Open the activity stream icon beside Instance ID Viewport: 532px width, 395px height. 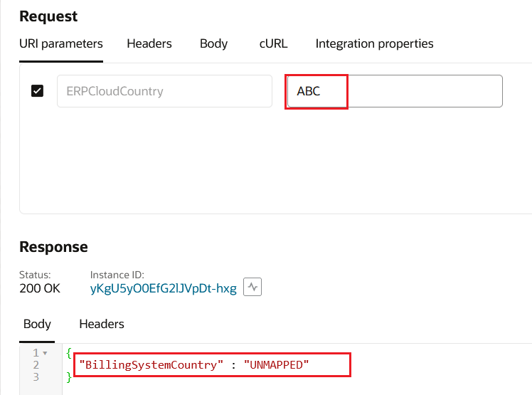[254, 288]
